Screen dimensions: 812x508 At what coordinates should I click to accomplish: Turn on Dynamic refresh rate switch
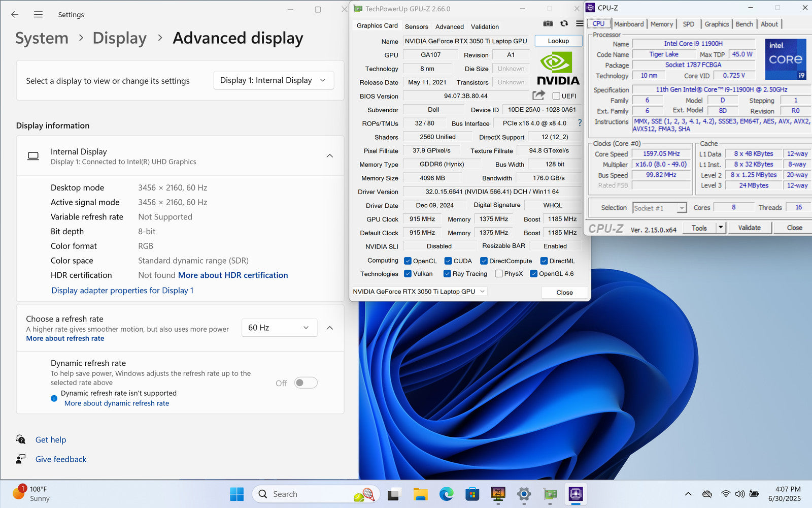pyautogui.click(x=306, y=383)
